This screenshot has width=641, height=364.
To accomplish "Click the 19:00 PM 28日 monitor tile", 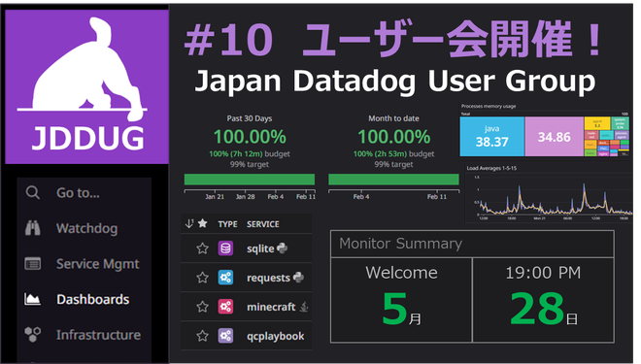I will click(x=543, y=300).
